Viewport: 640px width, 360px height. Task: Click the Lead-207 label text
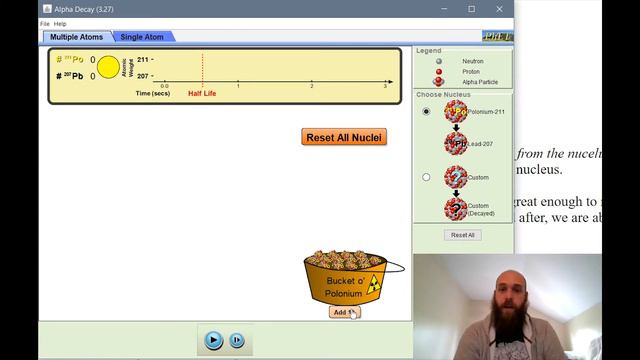tap(480, 144)
